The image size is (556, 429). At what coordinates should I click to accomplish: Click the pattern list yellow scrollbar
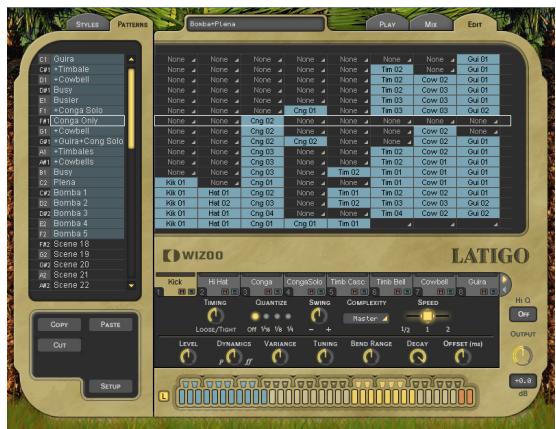(131, 108)
